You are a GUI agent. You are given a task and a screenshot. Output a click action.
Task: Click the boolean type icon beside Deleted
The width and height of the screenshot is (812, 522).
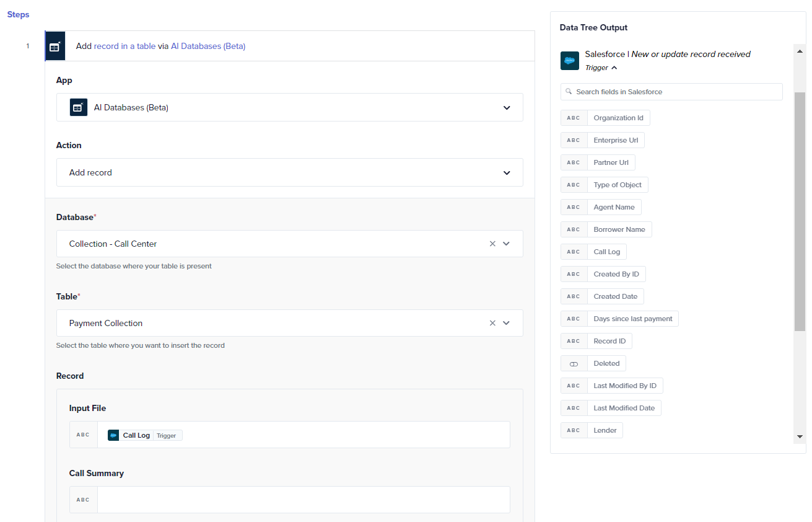(574, 363)
